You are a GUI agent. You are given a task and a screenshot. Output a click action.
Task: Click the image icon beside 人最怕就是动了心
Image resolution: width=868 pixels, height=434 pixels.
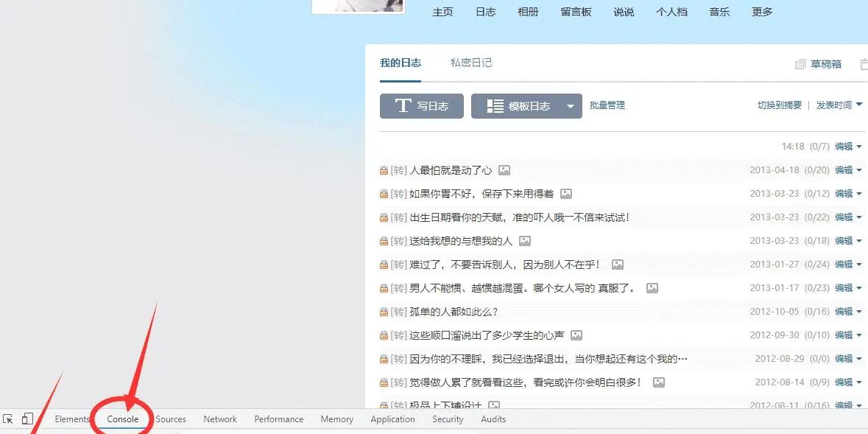[x=504, y=170]
